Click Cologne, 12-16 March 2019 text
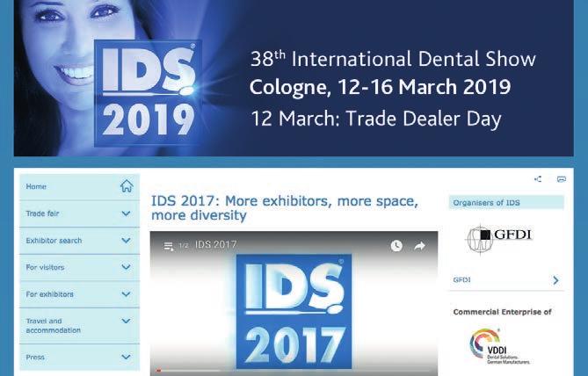Image resolution: width=588 pixels, height=376 pixels. 380,87
